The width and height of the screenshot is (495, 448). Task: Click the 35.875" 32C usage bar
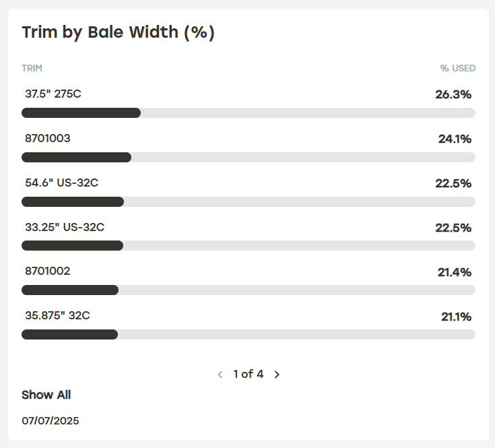[x=248, y=334]
